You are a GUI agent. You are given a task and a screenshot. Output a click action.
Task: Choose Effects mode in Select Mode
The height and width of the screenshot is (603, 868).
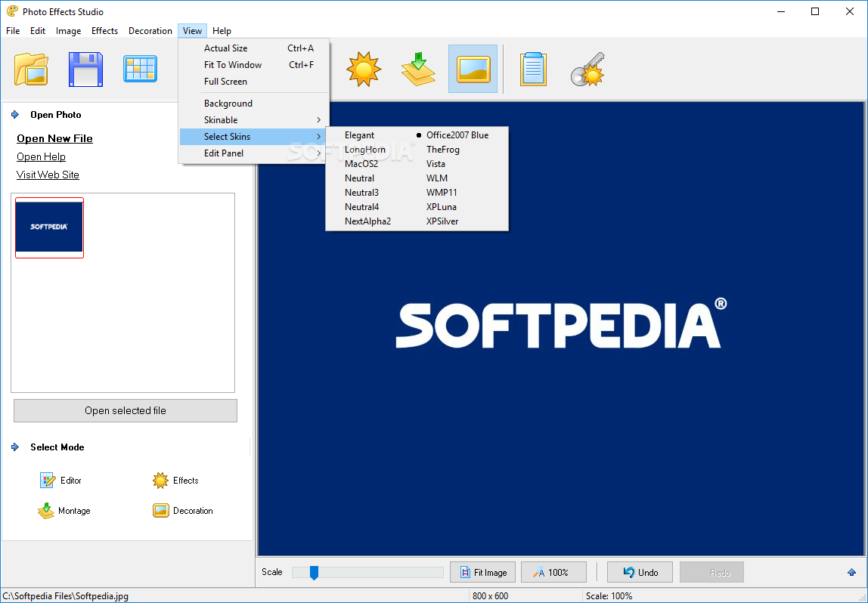pyautogui.click(x=175, y=480)
